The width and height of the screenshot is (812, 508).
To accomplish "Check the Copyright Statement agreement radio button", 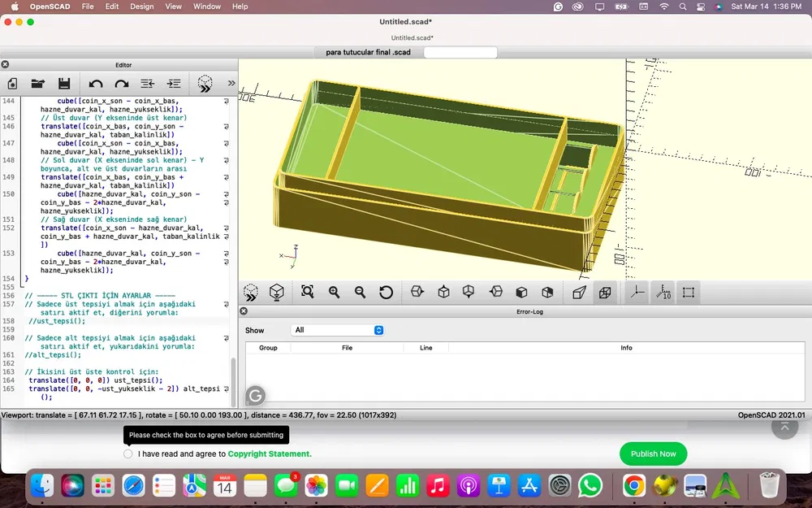I will point(128,454).
